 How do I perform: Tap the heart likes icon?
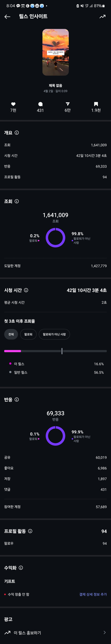tap(13, 104)
